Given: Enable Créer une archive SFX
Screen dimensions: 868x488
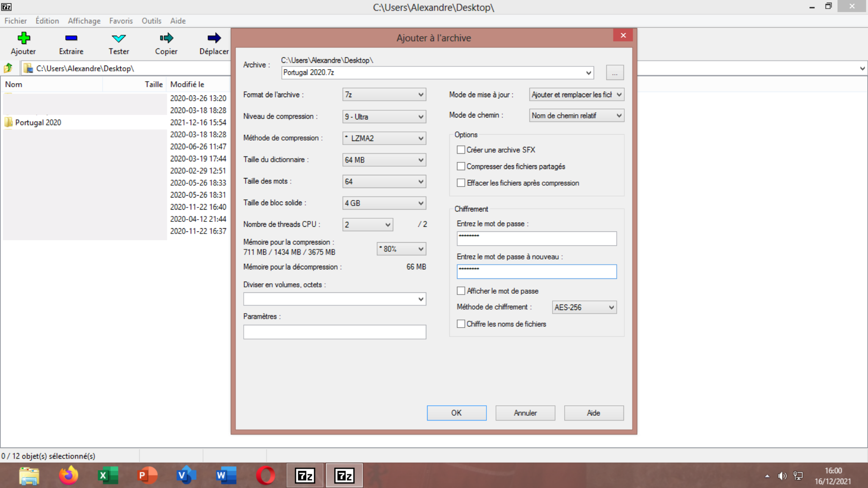Looking at the screenshot, I should coord(461,150).
